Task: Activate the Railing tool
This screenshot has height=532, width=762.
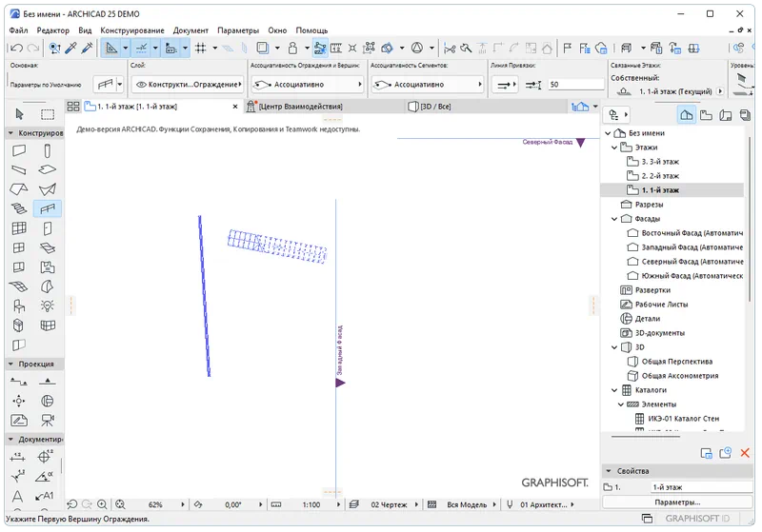Action: 47,208
